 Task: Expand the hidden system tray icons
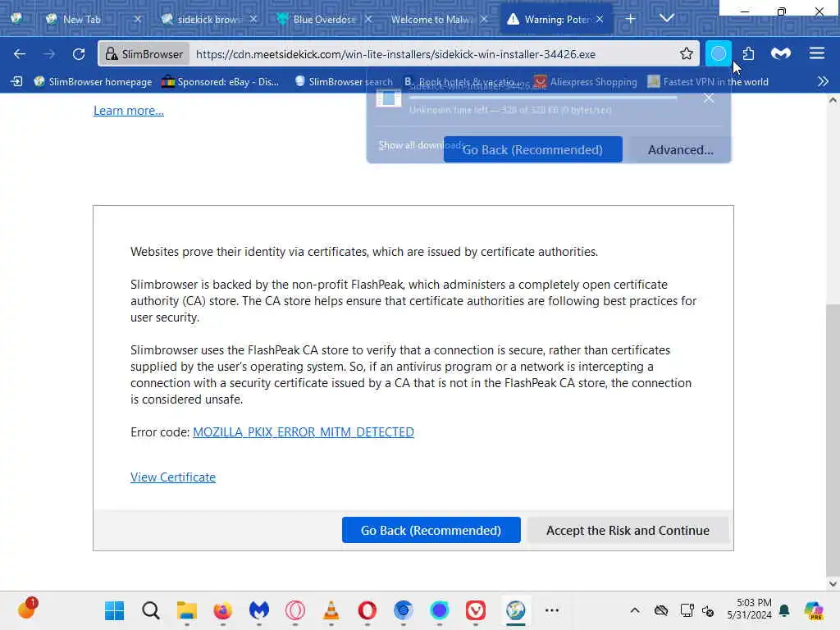[x=635, y=610]
